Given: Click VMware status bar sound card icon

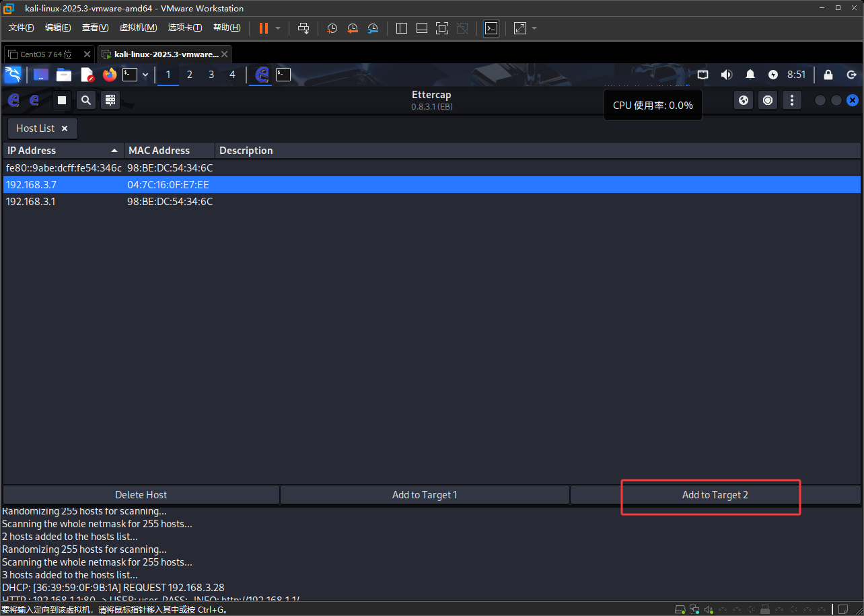Looking at the screenshot, I should click(x=709, y=609).
